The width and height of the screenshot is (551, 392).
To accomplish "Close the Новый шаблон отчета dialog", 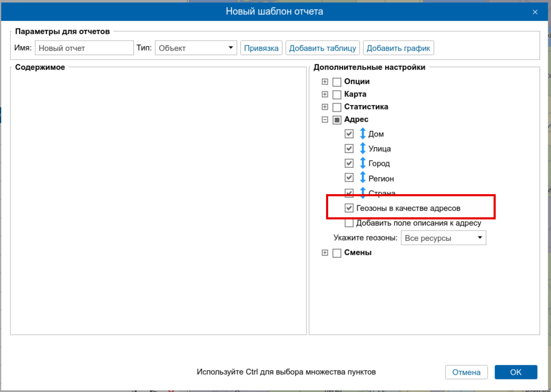I will tap(535, 12).
